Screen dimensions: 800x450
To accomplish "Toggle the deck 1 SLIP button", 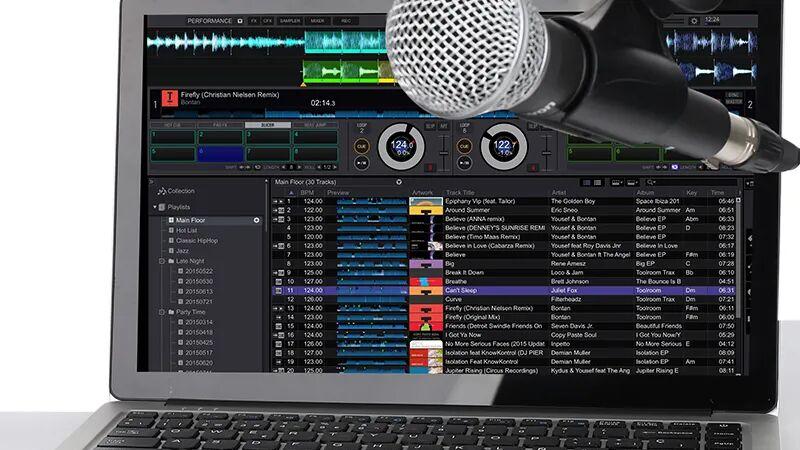I will (430, 126).
